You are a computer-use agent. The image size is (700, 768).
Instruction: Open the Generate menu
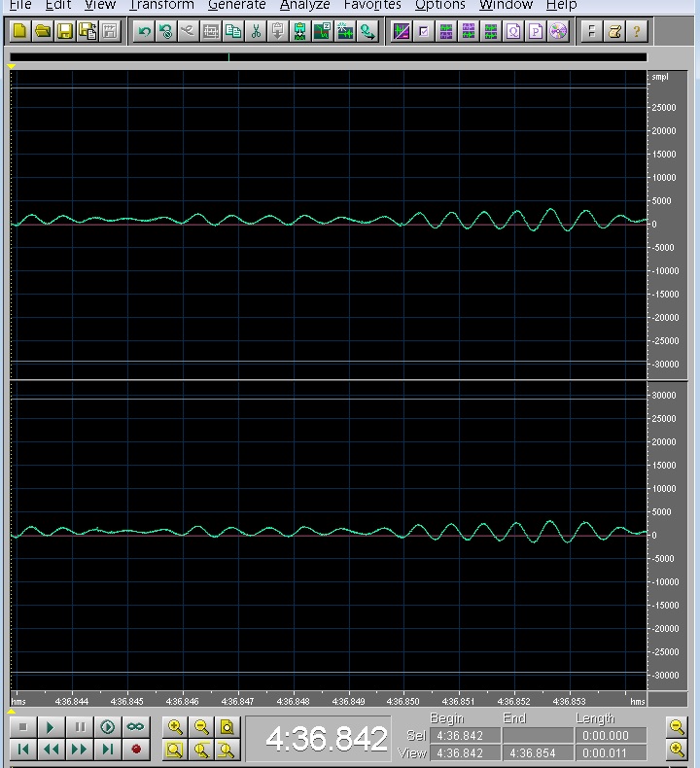pyautogui.click(x=236, y=5)
